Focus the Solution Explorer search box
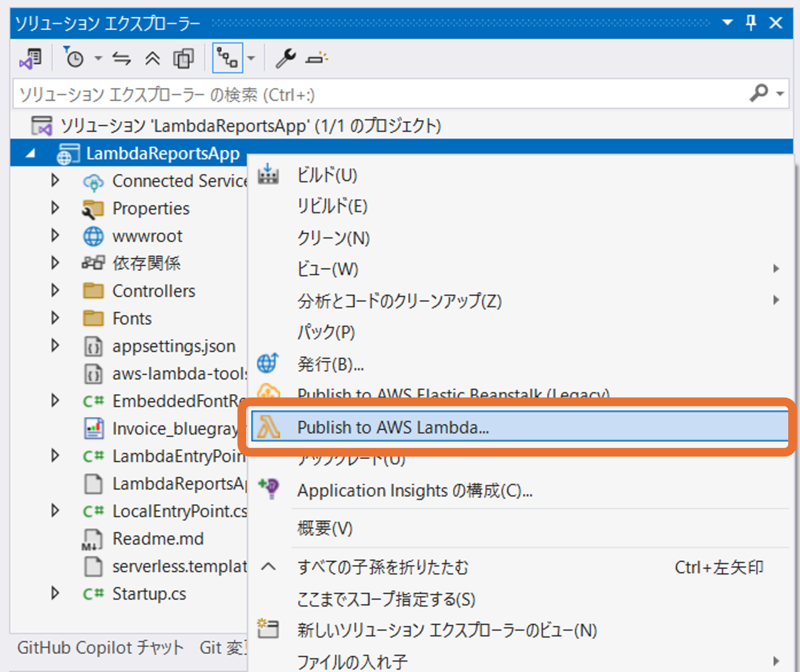This screenshot has width=800, height=672. pos(380,94)
